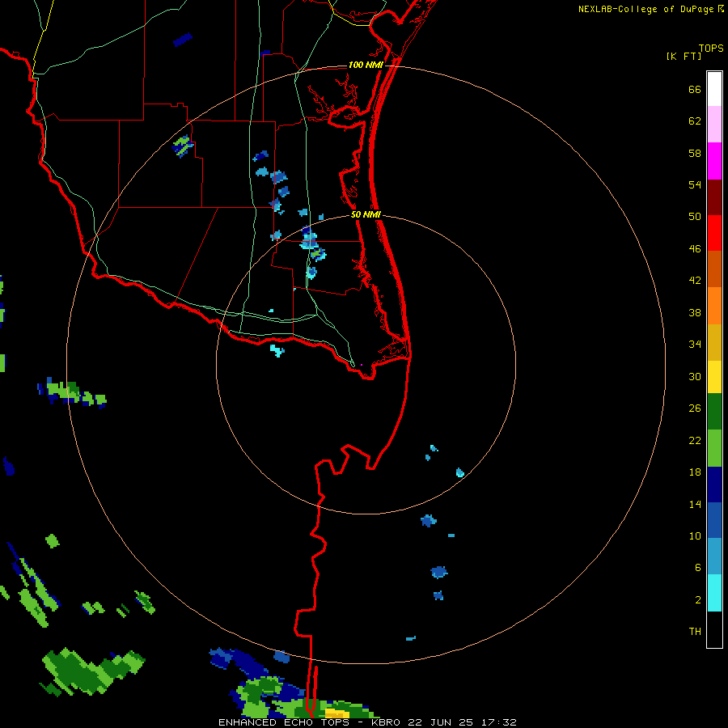Click the 22 JUN 25 date stamp
This screenshot has height=728, width=728.
(x=441, y=722)
